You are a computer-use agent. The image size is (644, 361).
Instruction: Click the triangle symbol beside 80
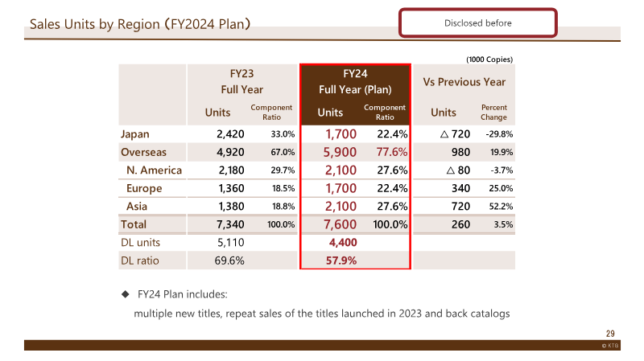click(x=451, y=170)
